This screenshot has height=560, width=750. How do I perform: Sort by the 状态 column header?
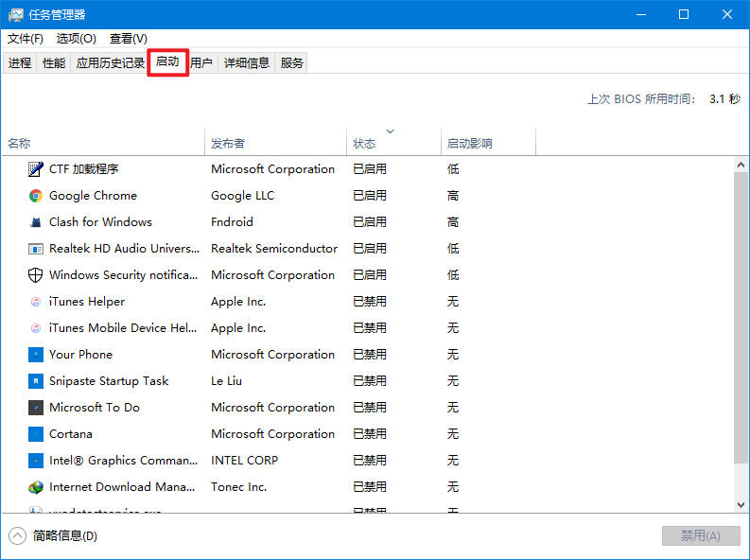point(393,142)
